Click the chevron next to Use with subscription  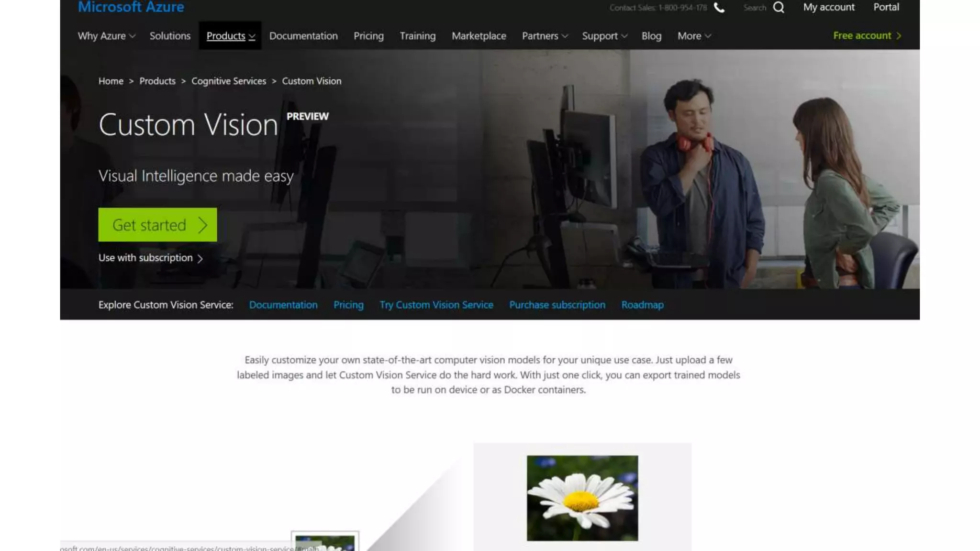(200, 259)
